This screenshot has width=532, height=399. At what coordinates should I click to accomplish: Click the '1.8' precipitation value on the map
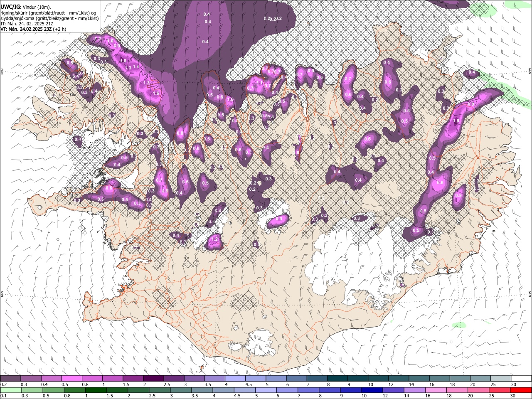[x=123, y=61]
